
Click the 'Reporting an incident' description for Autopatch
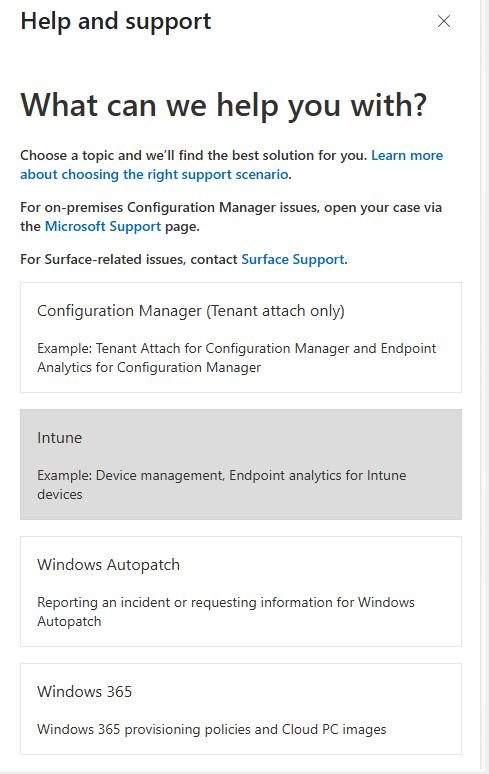coord(226,612)
